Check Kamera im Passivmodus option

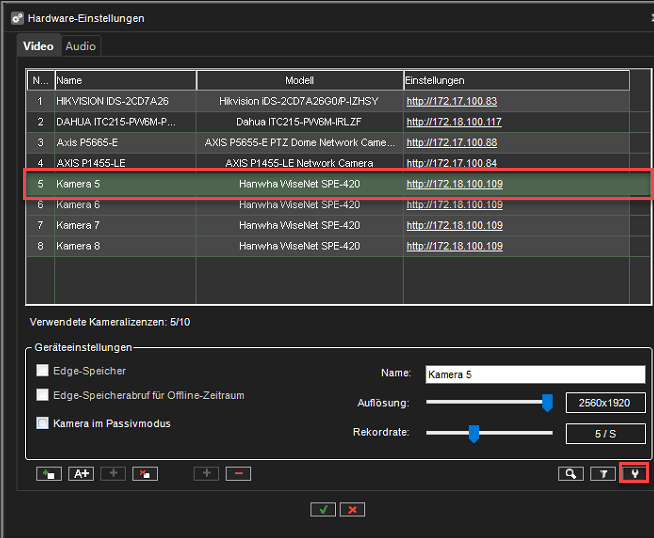(x=43, y=423)
